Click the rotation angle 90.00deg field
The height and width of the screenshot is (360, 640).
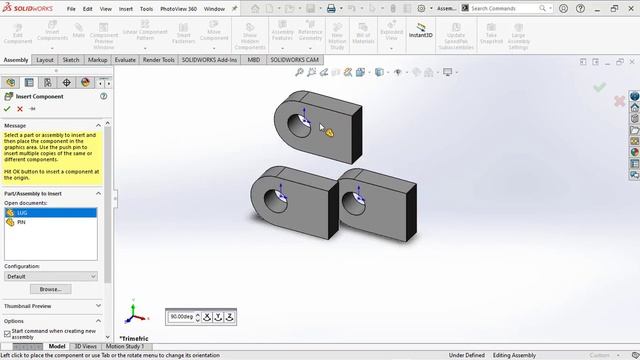click(181, 317)
